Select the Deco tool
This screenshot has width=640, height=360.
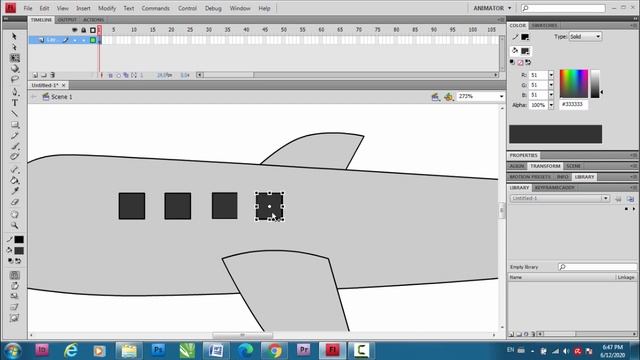[x=15, y=156]
